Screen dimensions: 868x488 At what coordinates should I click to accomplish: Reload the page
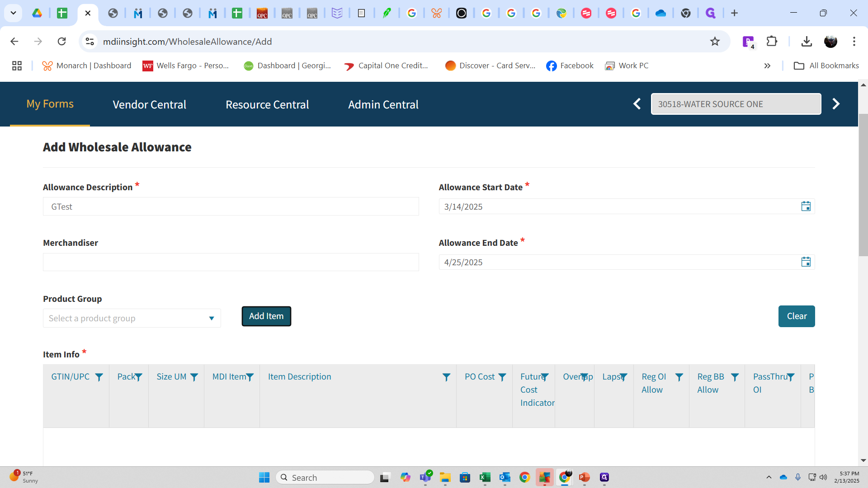point(62,42)
